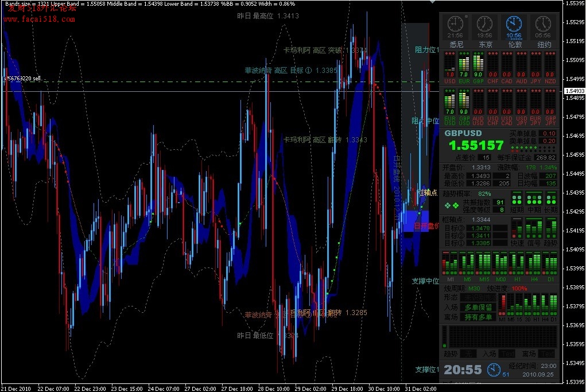Click the JPY currency strength meter
Viewport: 586px width, 392px height.
535,64
